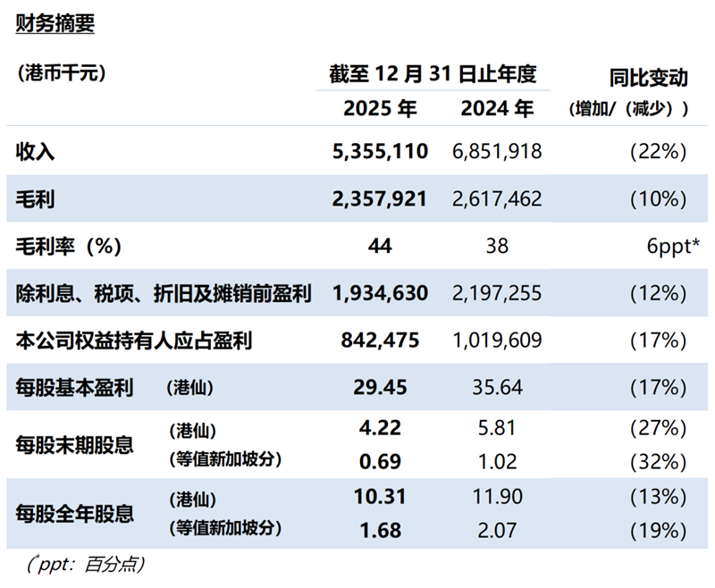The image size is (715, 588).
Task: Select the profit value 842,475
Action: point(380,340)
